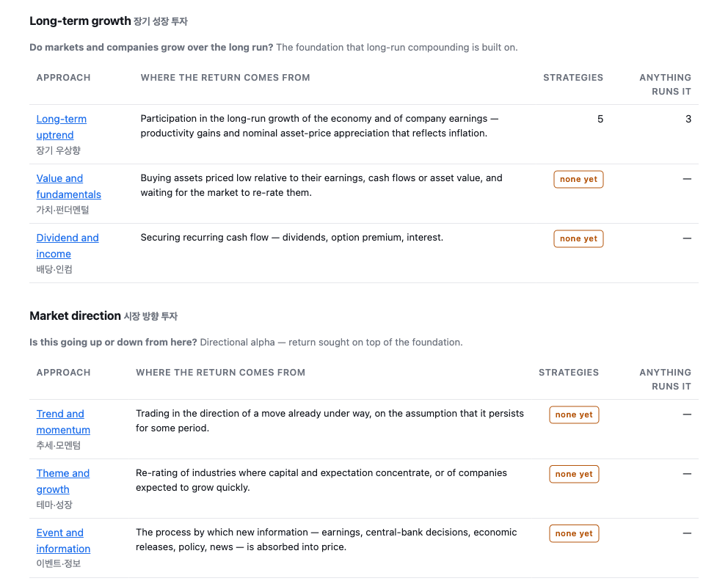Open the Long-term uptrend link
This screenshot has height=581, width=728.
coord(62,127)
